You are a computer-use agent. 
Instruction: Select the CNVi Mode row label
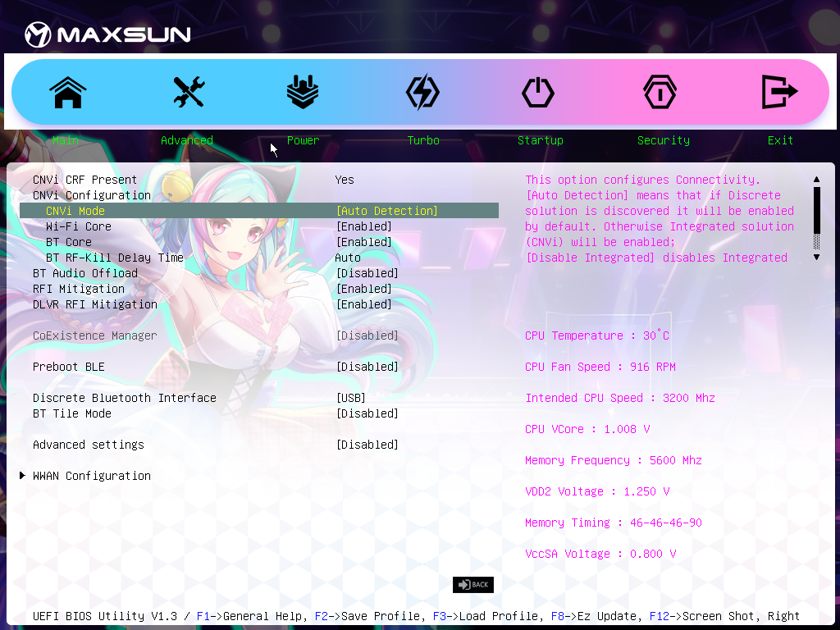(x=75, y=211)
